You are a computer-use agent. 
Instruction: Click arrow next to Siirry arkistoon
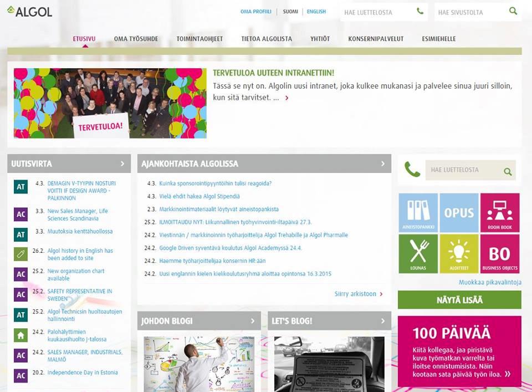381,294
